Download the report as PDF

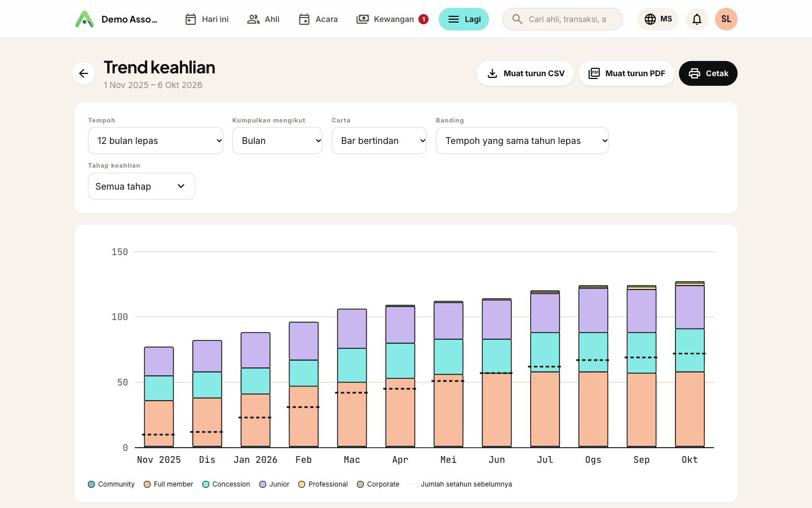click(x=626, y=73)
